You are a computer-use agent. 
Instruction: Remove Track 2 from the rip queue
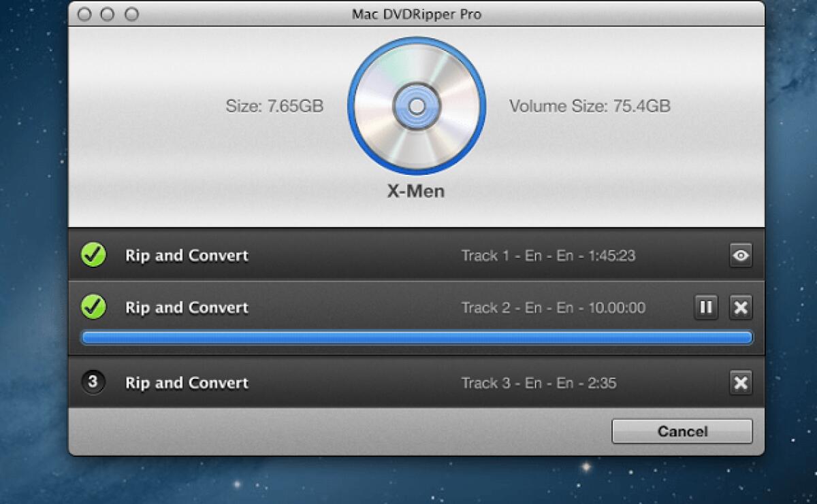[741, 307]
